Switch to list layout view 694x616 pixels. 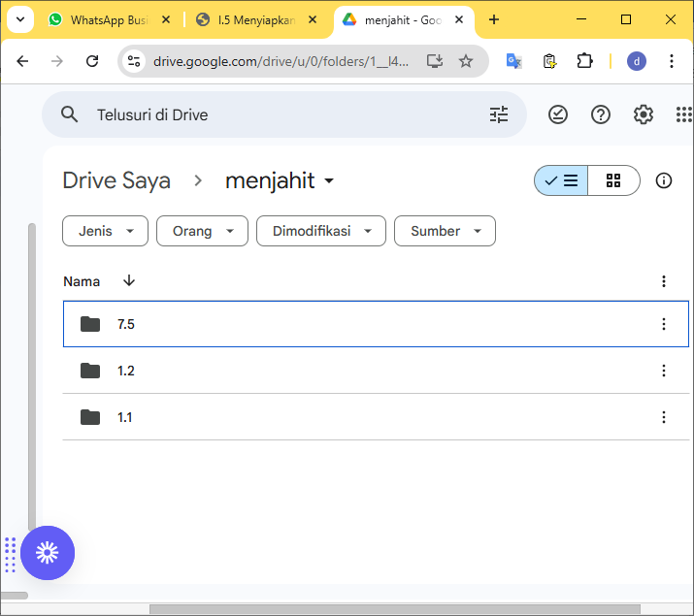tap(562, 180)
